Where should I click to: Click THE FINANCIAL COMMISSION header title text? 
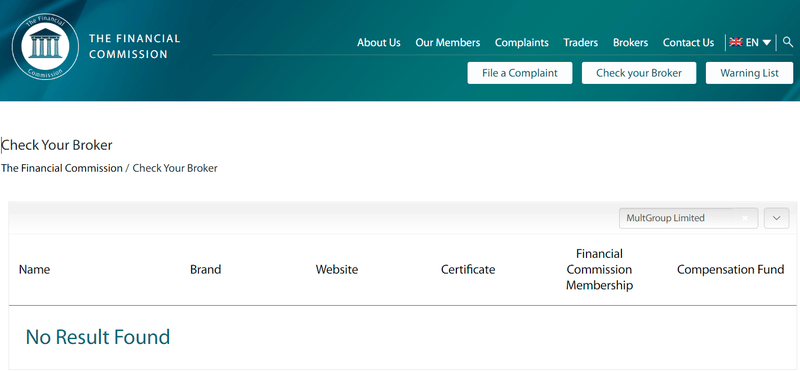(x=135, y=46)
